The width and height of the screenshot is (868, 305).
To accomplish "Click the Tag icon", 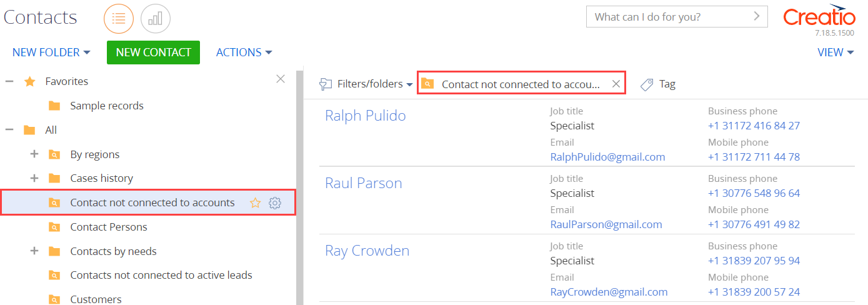I will 647,84.
